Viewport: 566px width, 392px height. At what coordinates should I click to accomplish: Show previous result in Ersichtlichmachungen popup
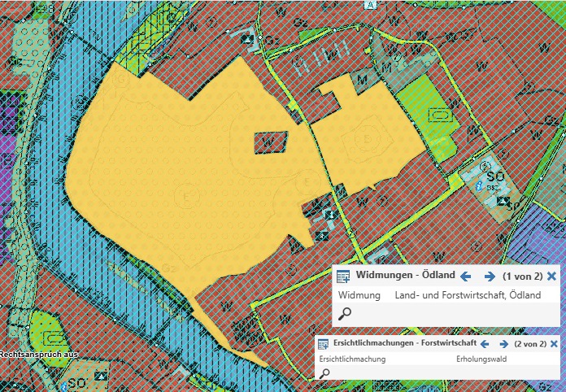tap(485, 344)
